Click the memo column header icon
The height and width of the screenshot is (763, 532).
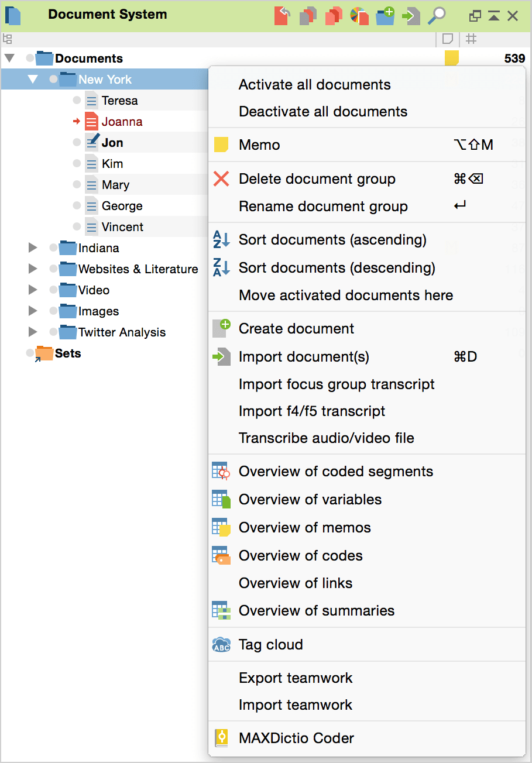[448, 39]
